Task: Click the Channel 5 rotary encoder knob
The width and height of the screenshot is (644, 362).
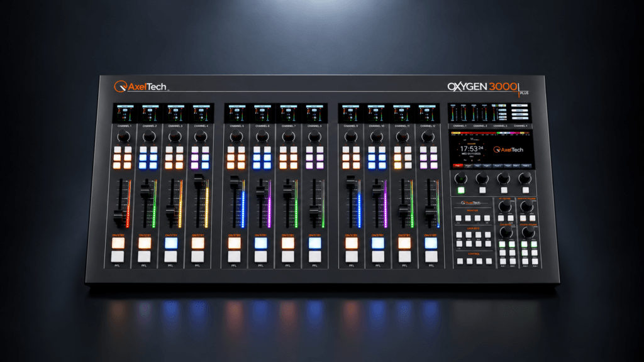Action: point(236,136)
